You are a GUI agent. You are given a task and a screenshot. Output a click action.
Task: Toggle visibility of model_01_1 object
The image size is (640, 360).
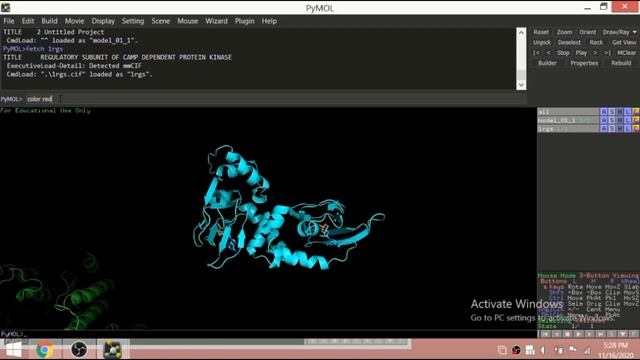coord(568,120)
